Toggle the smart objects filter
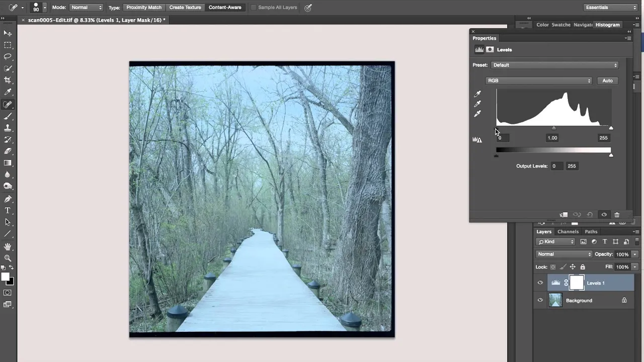 [x=626, y=242]
